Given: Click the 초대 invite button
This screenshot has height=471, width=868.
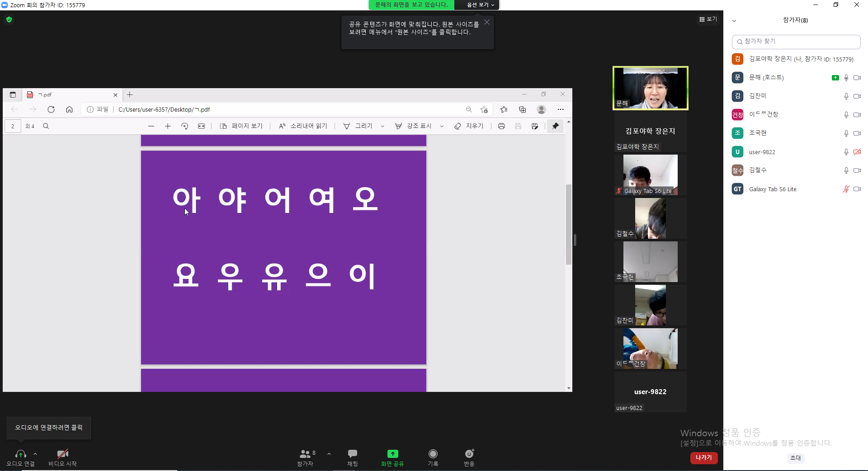Looking at the screenshot, I should tap(796, 458).
